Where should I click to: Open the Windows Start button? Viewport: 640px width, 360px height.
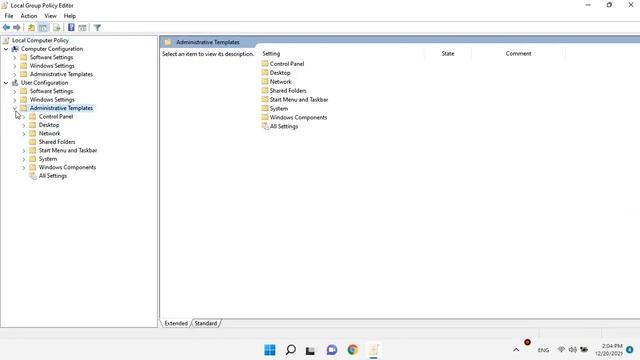pos(270,350)
